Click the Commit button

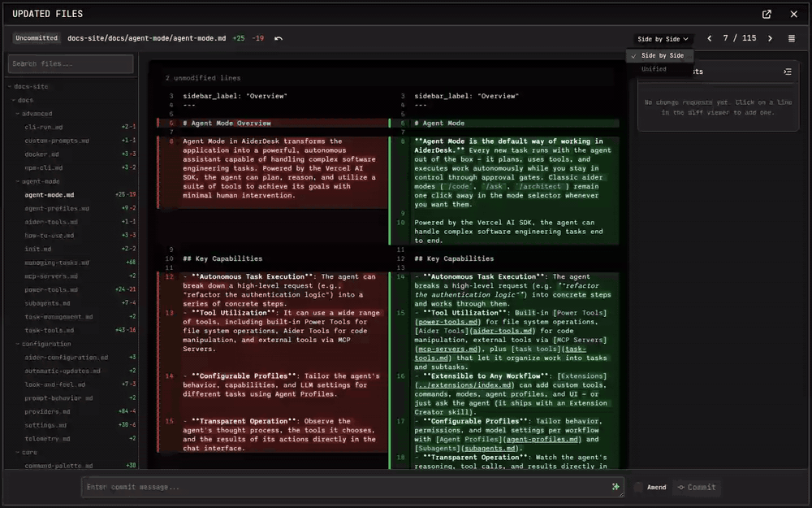pos(697,487)
